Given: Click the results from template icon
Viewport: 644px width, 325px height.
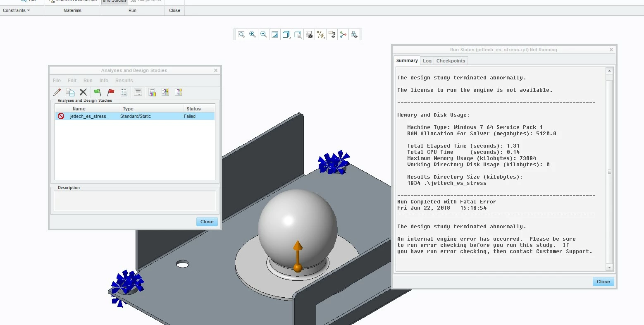Looking at the screenshot, I should (x=165, y=92).
